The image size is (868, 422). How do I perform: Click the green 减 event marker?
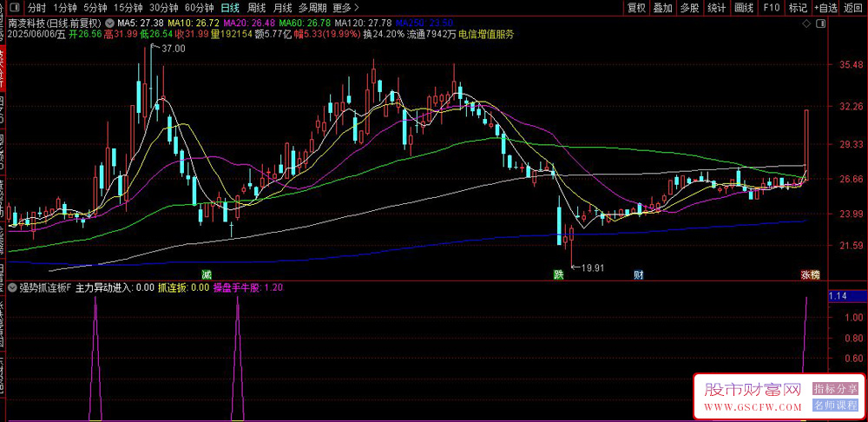click(x=207, y=274)
